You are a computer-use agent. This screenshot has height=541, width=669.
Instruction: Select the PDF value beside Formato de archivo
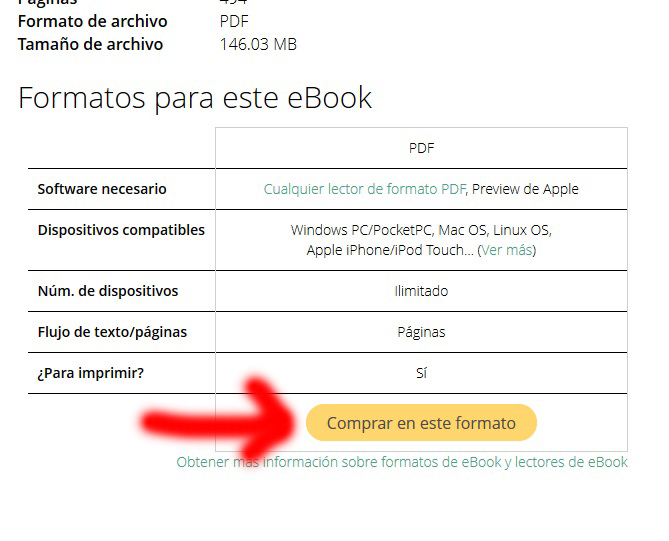[x=234, y=21]
